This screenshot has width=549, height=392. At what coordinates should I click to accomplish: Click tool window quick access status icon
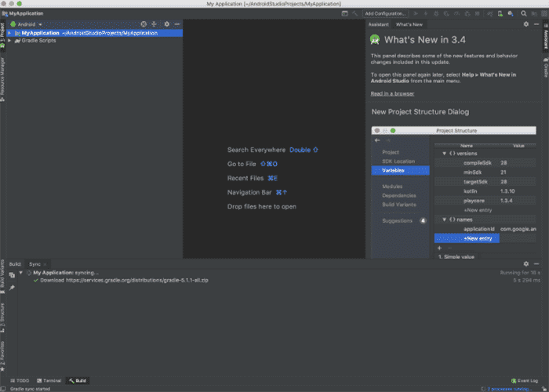[x=3, y=389]
